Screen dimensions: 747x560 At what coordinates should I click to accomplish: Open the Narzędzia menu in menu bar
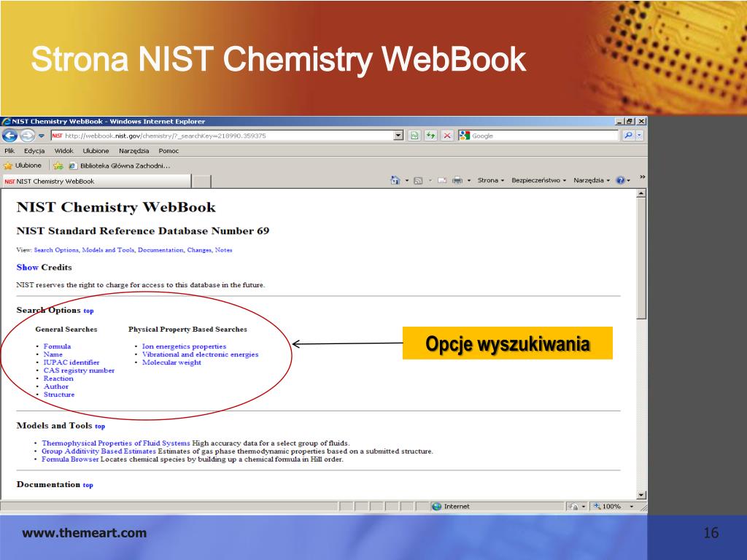134,151
